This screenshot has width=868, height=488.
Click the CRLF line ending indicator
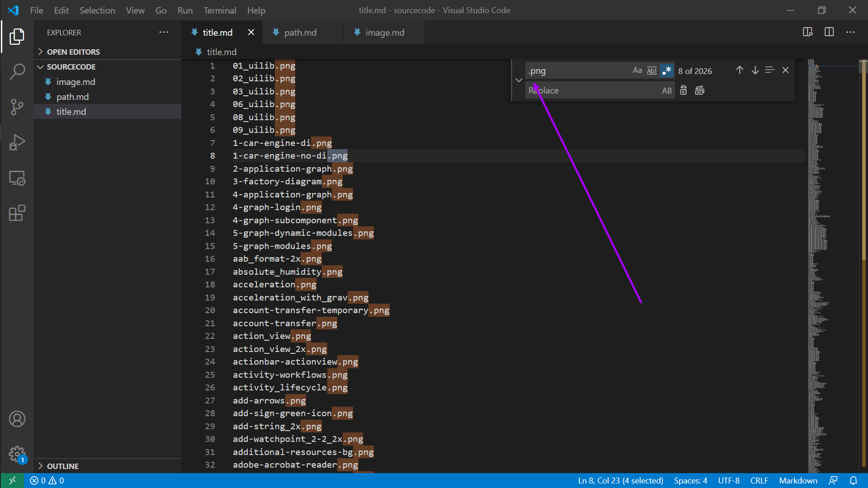pos(759,480)
